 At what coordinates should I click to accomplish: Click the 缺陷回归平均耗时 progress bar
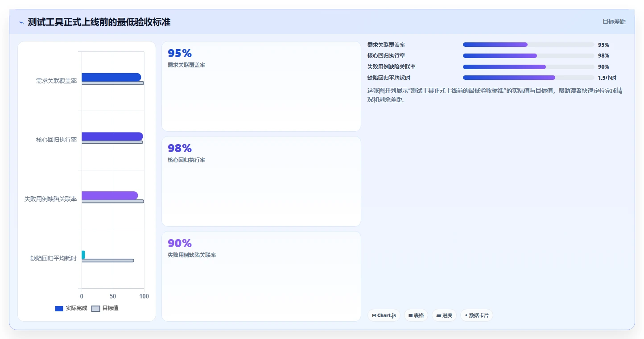528,78
